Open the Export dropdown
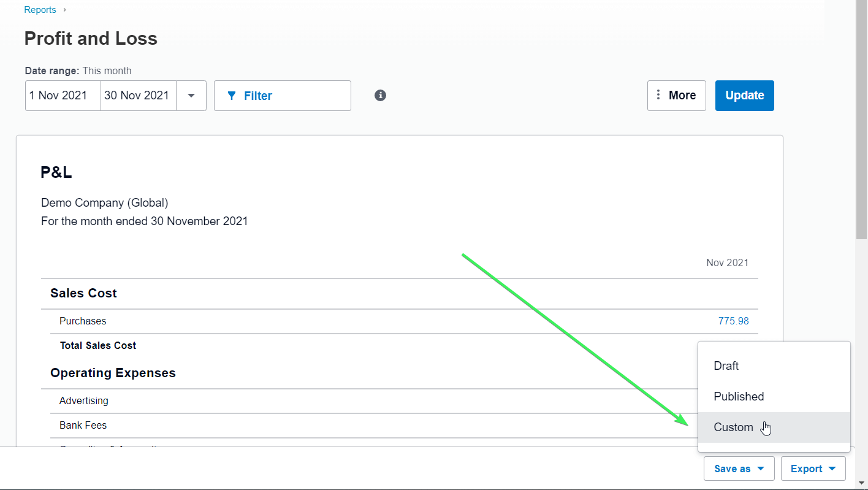The width and height of the screenshot is (868, 490). 813,468
